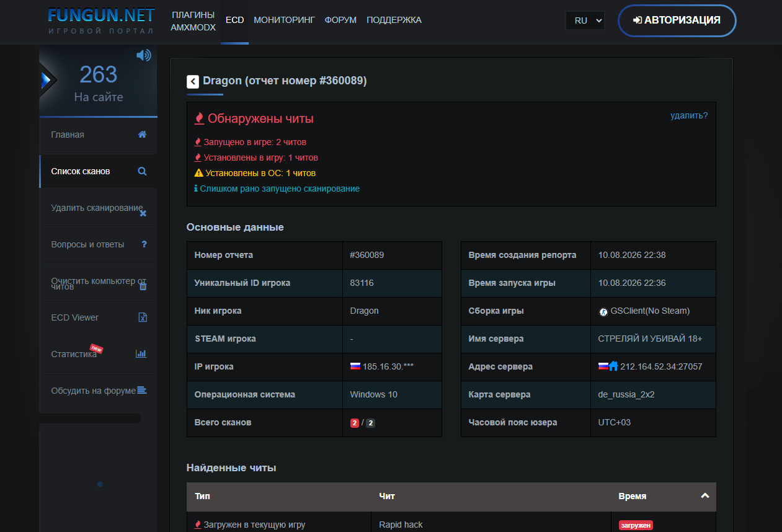Click the back arrow before Dragon title
The height and width of the screenshot is (532, 782).
(x=193, y=81)
